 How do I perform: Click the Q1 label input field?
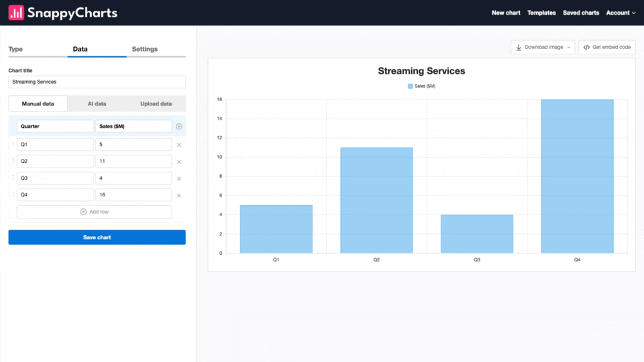pos(55,145)
